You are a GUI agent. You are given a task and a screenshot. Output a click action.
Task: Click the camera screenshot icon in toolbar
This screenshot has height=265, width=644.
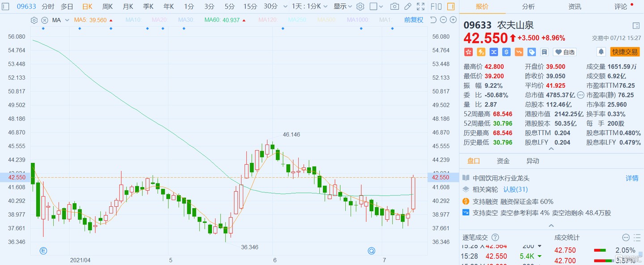394,7
